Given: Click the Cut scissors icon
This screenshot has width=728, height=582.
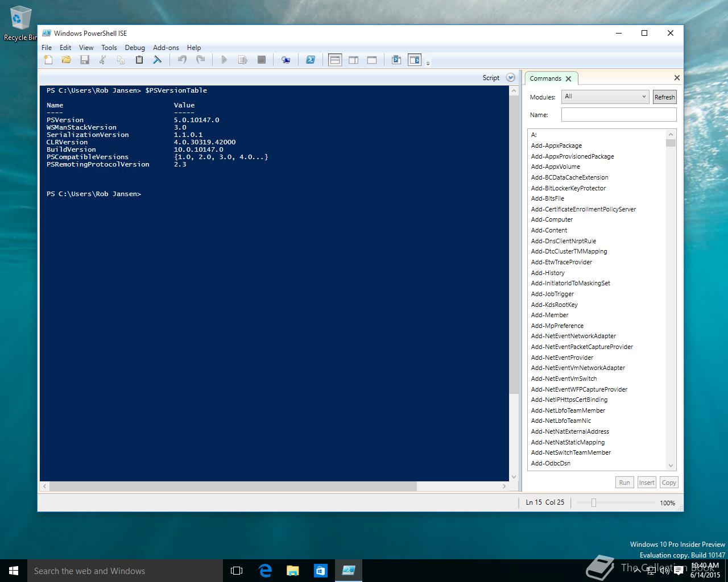Looking at the screenshot, I should click(103, 60).
